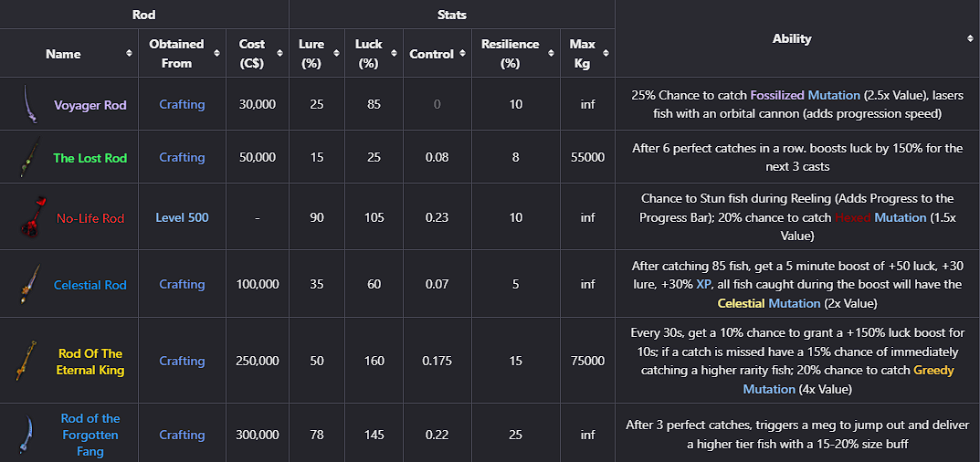Click The Lost Rod image icon
Screen dimensions: 980x462
coord(28,157)
